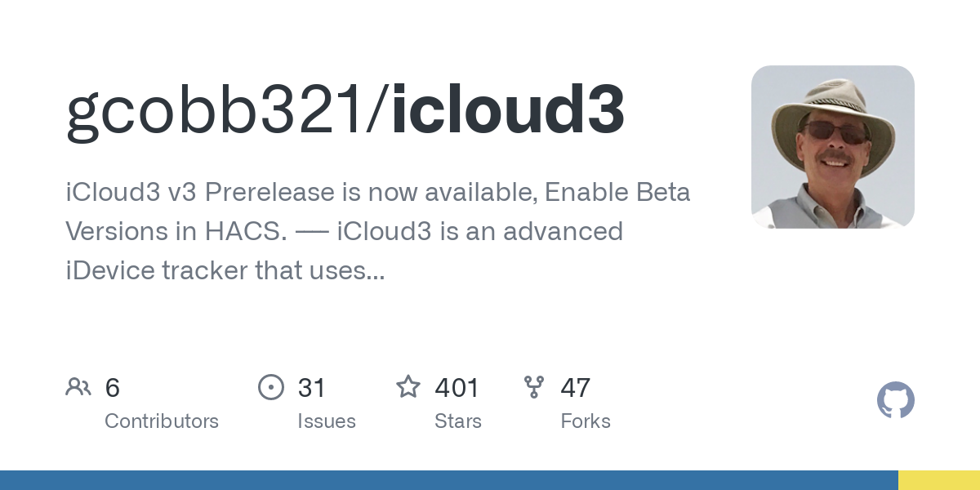
Task: Click the Issues circle-dot icon
Action: pos(270,387)
